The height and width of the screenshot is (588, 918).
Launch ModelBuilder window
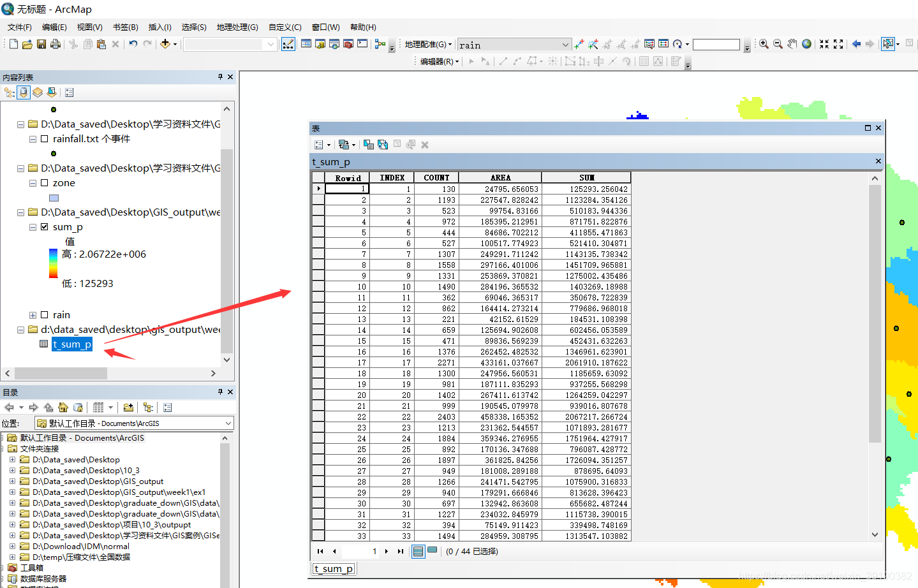(x=380, y=44)
